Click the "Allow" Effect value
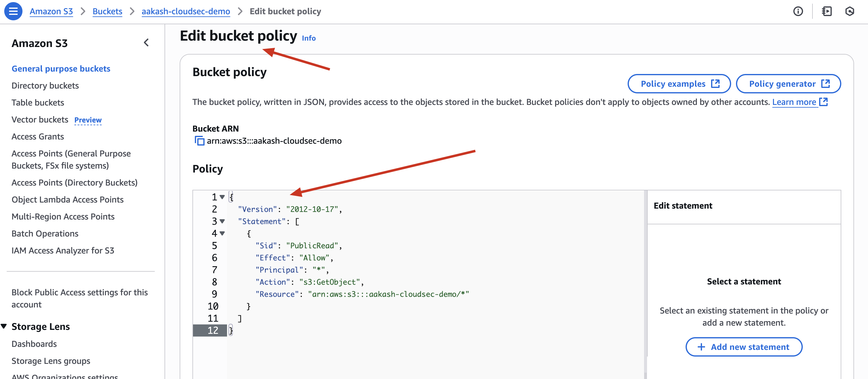 [314, 257]
